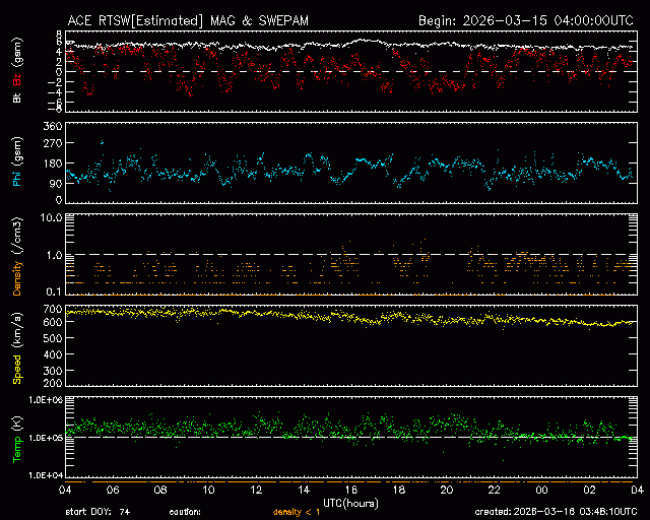Click the '14' hour label

click(x=304, y=490)
